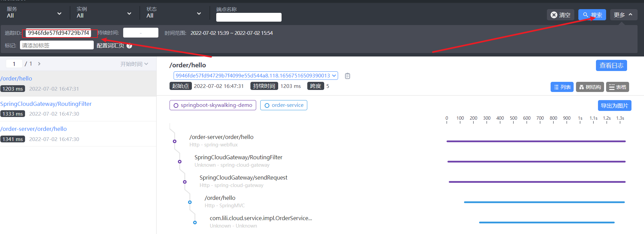This screenshot has height=234, width=644.
Task: Click the 追踪ID trace ID input field
Action: click(x=58, y=33)
